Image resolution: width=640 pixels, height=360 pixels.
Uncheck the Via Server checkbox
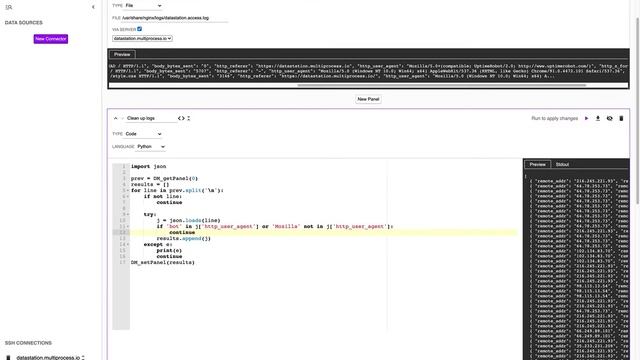[x=140, y=29]
